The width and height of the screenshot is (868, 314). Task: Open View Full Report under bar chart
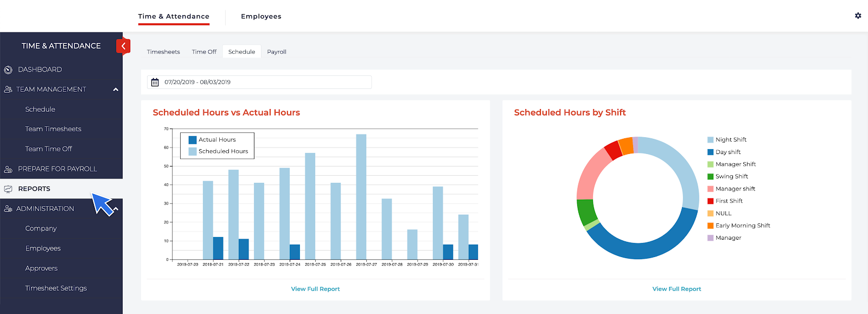pyautogui.click(x=315, y=289)
